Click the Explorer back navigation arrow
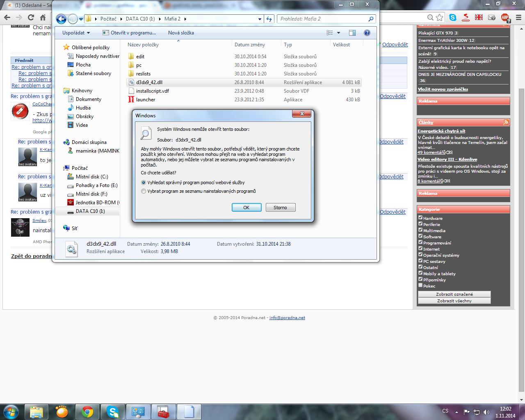The width and height of the screenshot is (525, 420). pos(61,19)
